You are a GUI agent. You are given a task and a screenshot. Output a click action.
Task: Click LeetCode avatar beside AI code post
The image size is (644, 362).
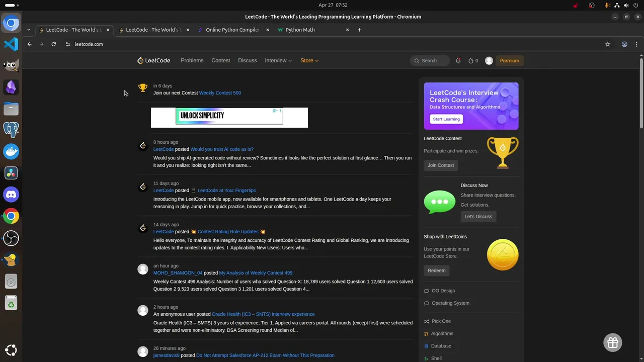(x=143, y=146)
